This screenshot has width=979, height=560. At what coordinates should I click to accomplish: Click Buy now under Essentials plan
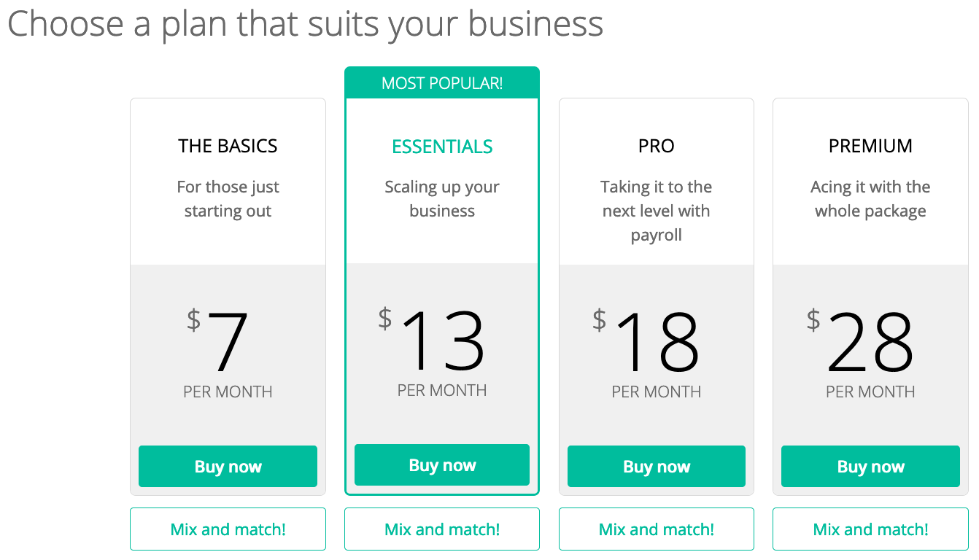tap(442, 464)
